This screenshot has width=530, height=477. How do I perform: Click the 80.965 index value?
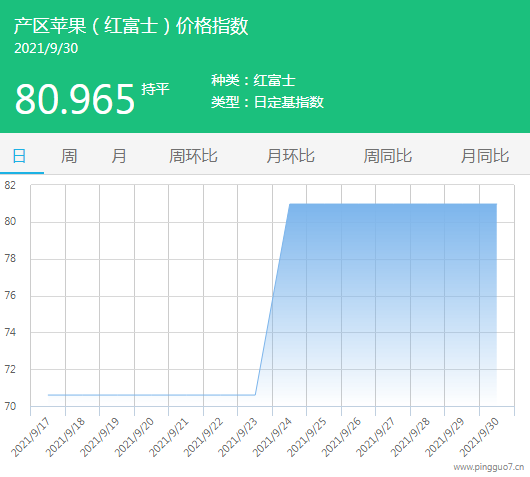point(75,99)
